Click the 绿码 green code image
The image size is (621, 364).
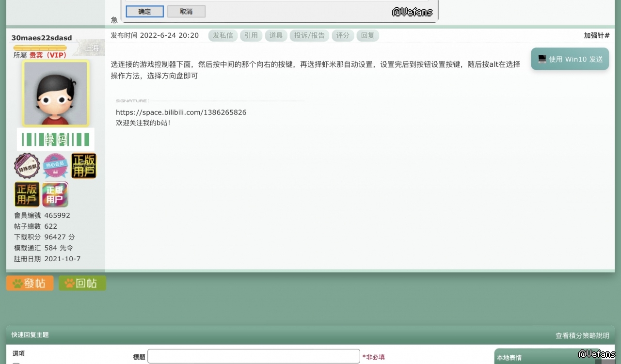pyautogui.click(x=56, y=140)
